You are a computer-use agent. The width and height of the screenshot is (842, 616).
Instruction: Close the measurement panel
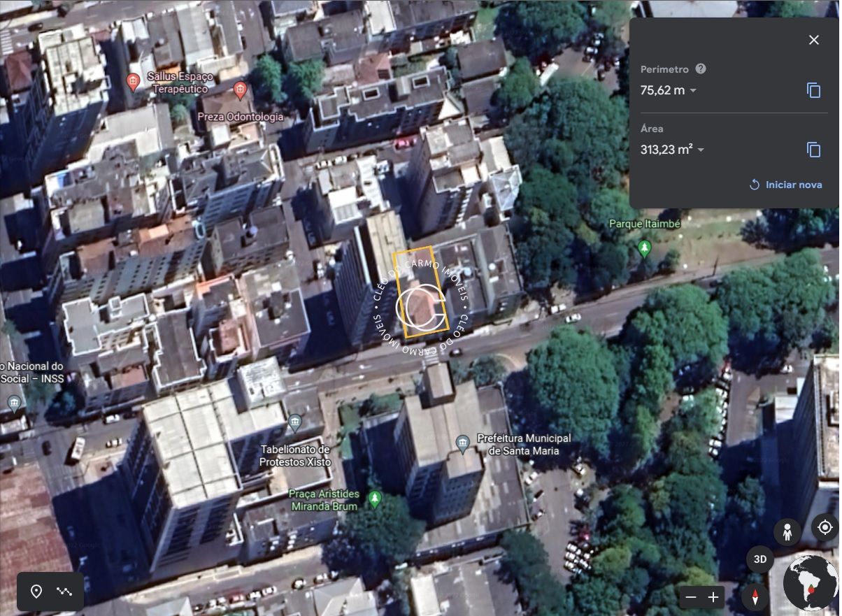813,40
